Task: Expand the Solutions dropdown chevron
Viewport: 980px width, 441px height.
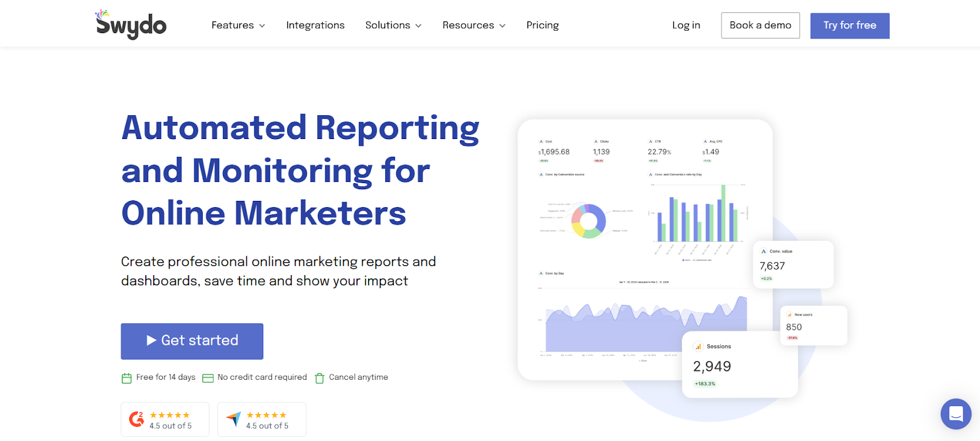Action: [418, 26]
